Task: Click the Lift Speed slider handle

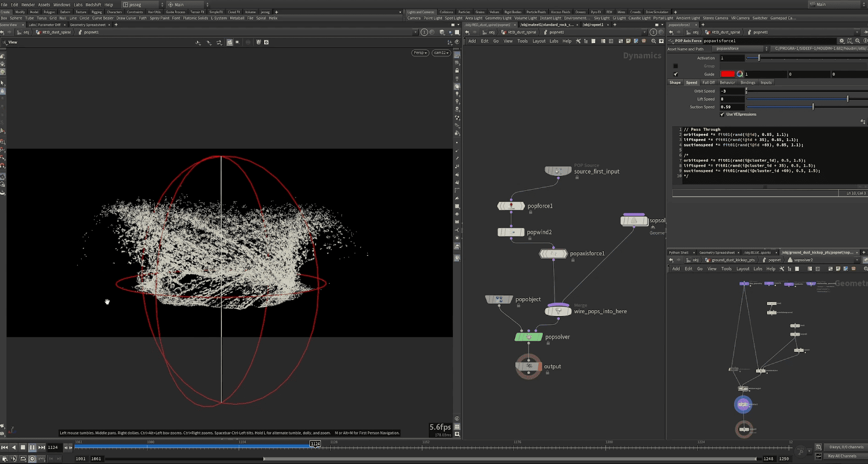Action: [x=847, y=99]
